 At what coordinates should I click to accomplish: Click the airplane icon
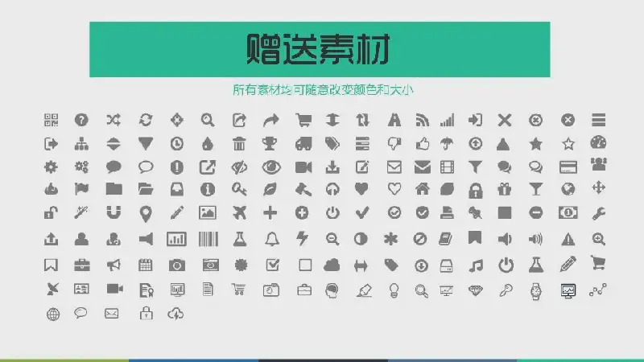tap(239, 212)
